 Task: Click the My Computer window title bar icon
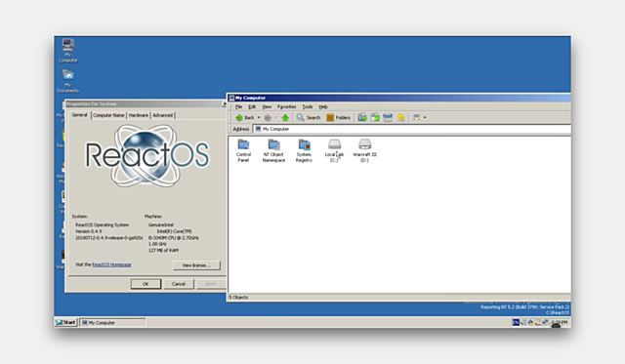[231, 98]
